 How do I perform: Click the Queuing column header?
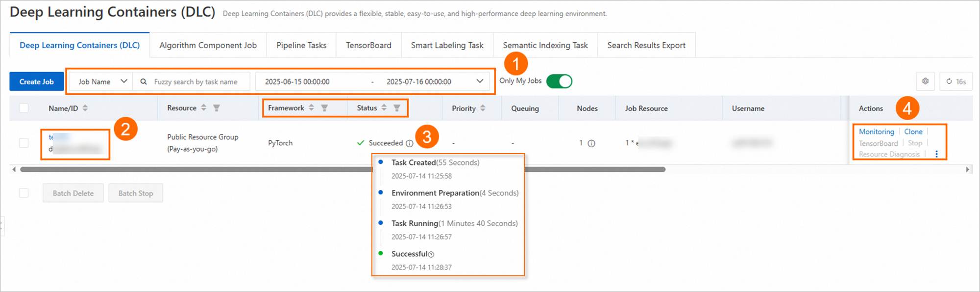coord(525,108)
